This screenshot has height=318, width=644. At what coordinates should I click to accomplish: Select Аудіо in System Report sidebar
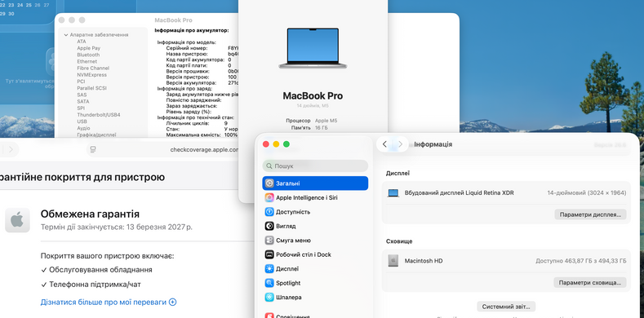click(x=83, y=128)
